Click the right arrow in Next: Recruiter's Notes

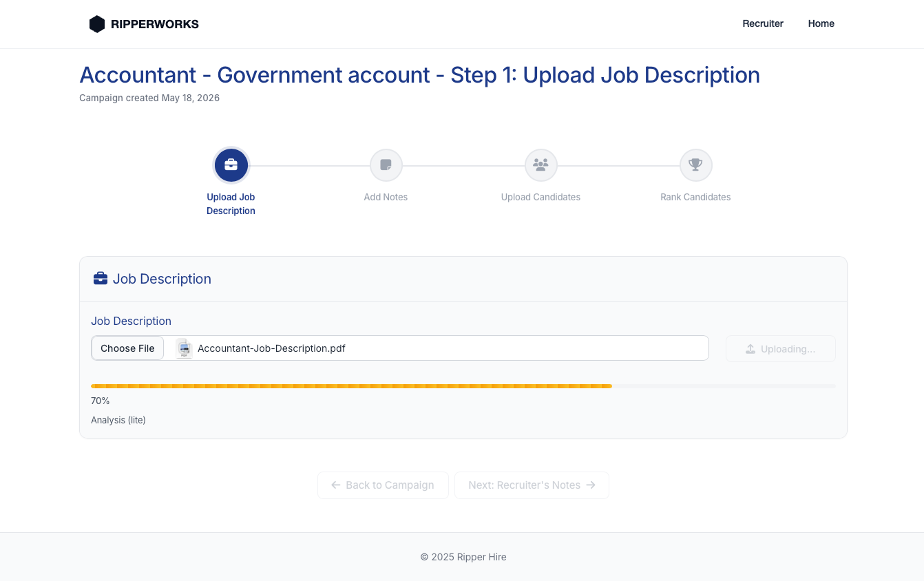tap(591, 485)
